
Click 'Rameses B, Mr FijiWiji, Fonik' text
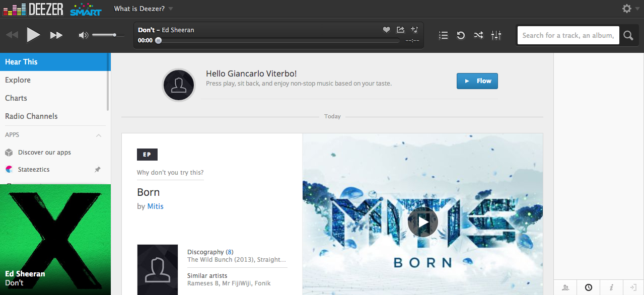[x=229, y=283]
